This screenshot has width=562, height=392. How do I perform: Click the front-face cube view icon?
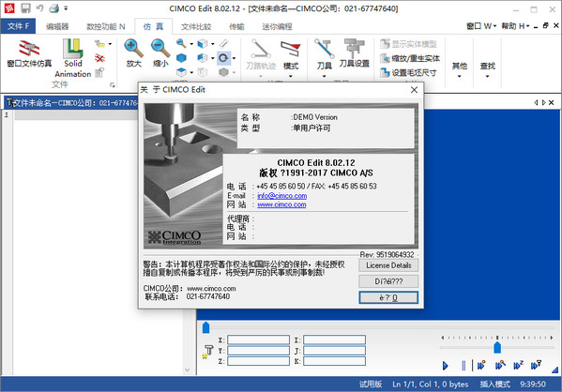pos(203,44)
